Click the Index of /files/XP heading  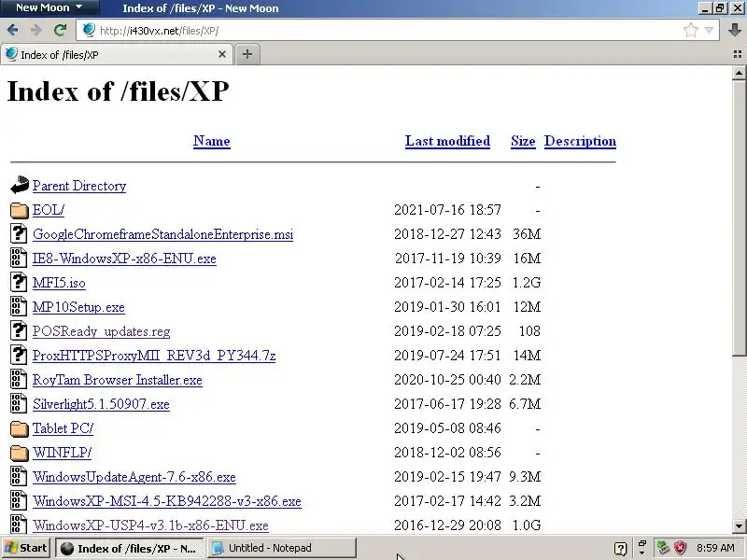click(118, 91)
